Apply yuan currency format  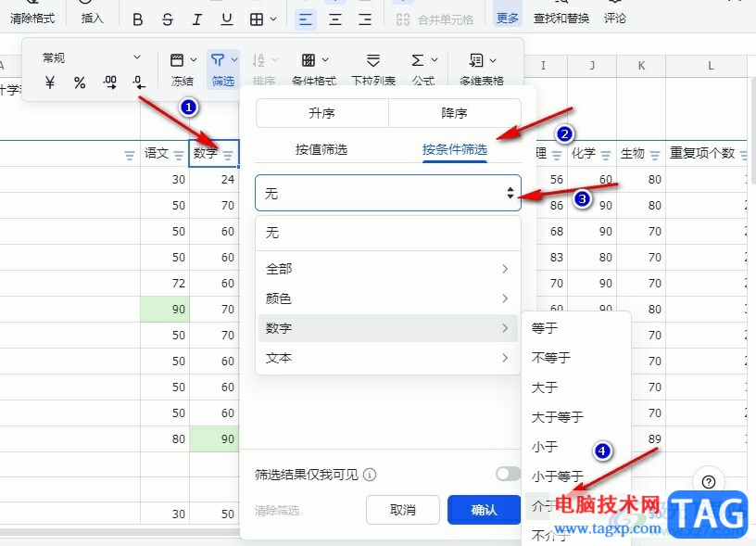coord(50,83)
